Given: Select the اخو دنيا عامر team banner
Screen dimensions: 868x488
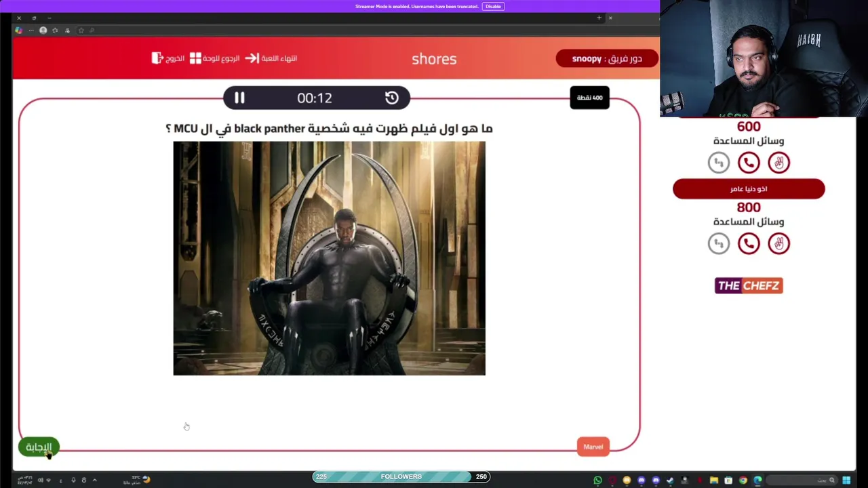Looking at the screenshot, I should pos(749,189).
